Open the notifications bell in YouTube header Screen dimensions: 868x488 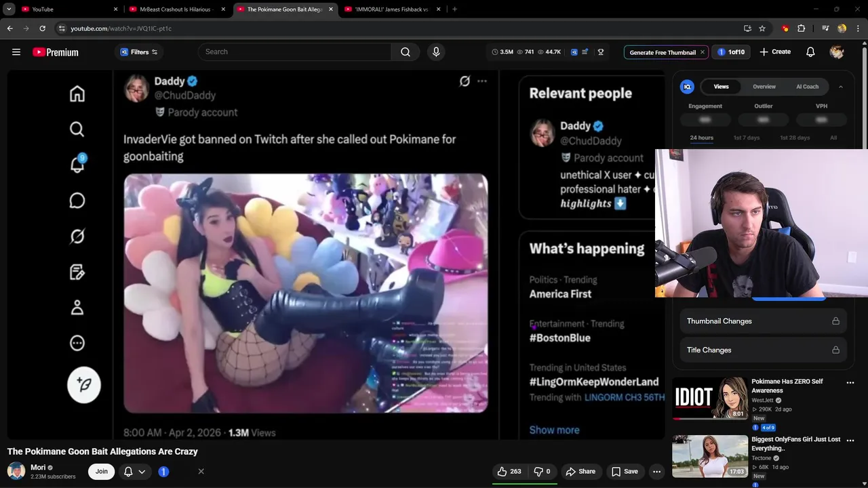[x=810, y=52]
